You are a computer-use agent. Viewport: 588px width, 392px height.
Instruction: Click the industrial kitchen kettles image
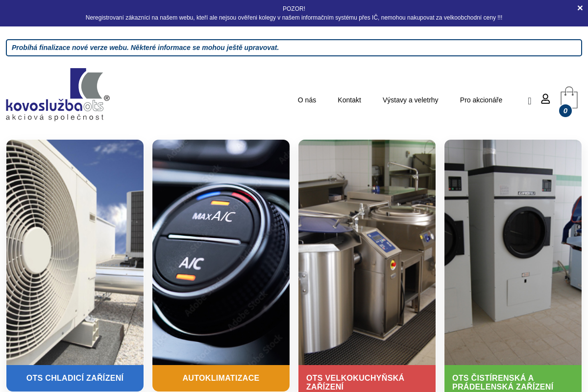(x=367, y=252)
